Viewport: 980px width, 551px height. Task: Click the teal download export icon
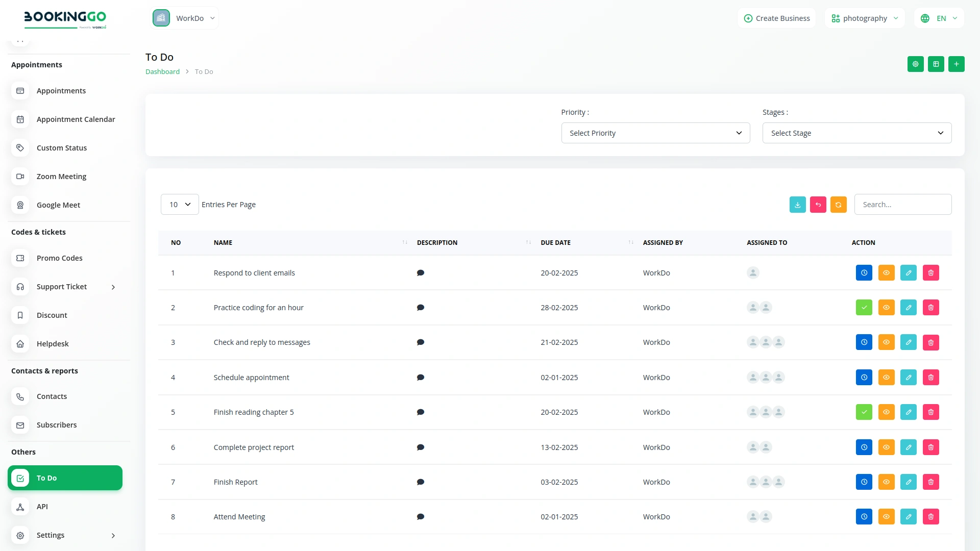pyautogui.click(x=797, y=205)
